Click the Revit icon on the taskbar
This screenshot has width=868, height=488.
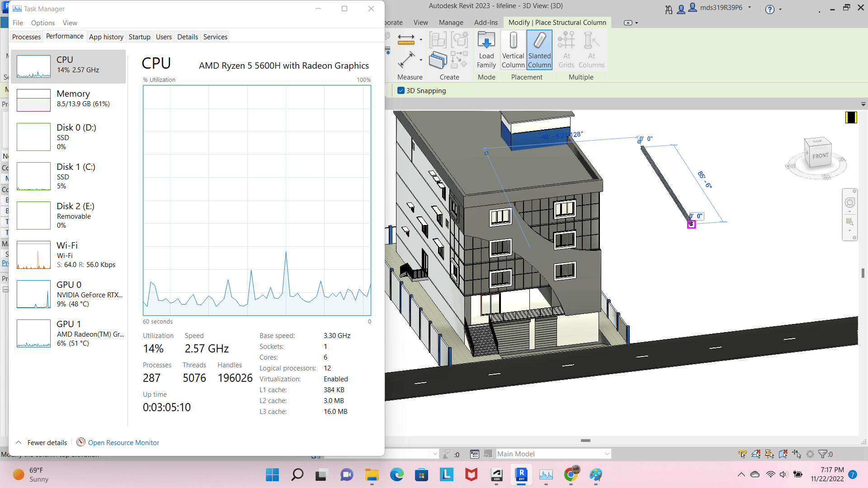(521, 475)
